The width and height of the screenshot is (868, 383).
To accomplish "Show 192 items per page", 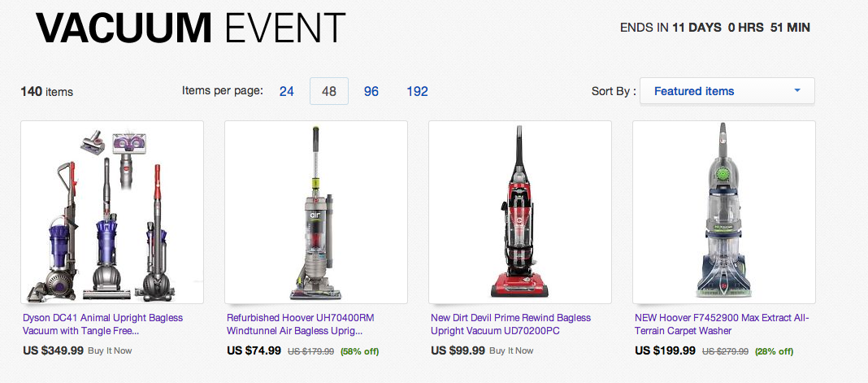I will pos(417,91).
